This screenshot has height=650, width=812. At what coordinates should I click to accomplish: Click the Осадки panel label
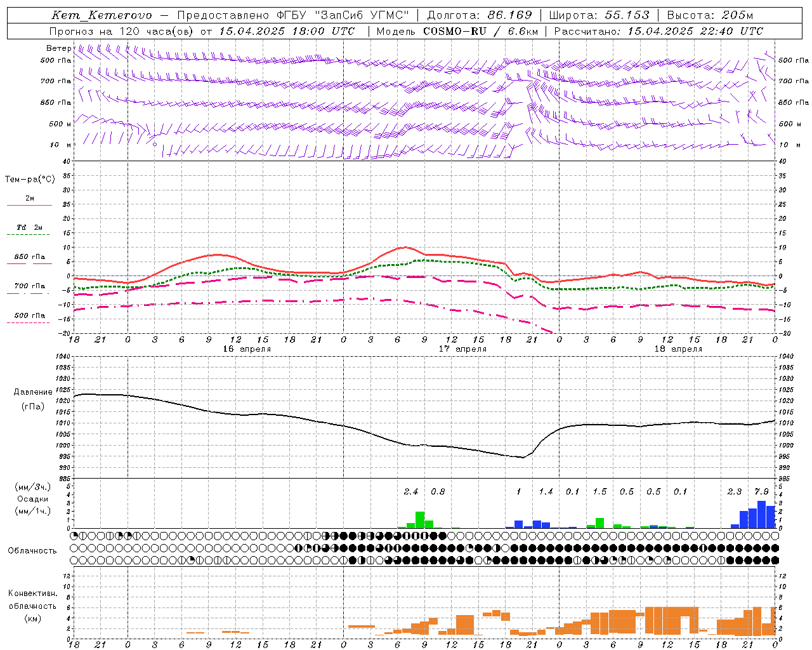pos(33,499)
